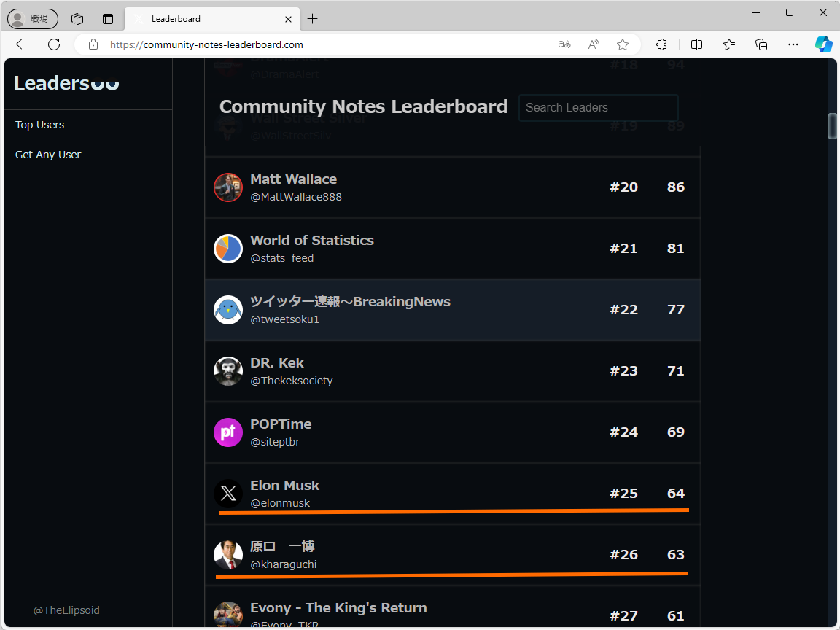840x630 pixels.
Task: Open the 職場 profile menu
Action: pyautogui.click(x=33, y=19)
